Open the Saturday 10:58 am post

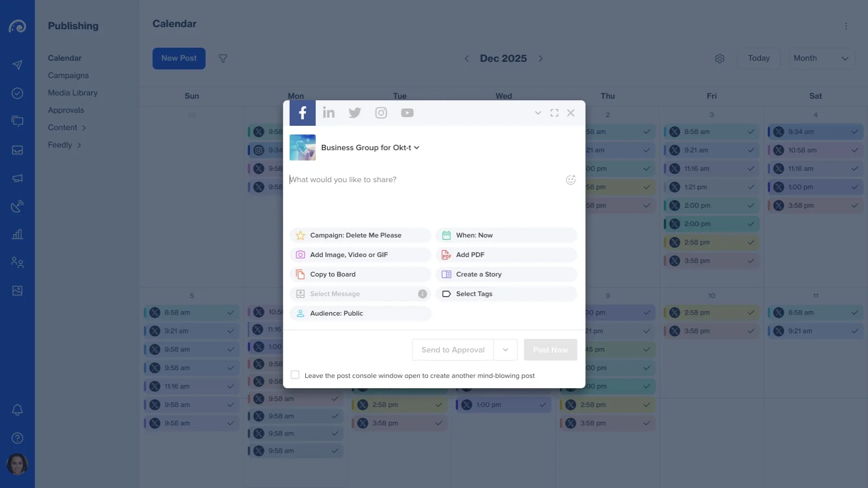coord(815,150)
